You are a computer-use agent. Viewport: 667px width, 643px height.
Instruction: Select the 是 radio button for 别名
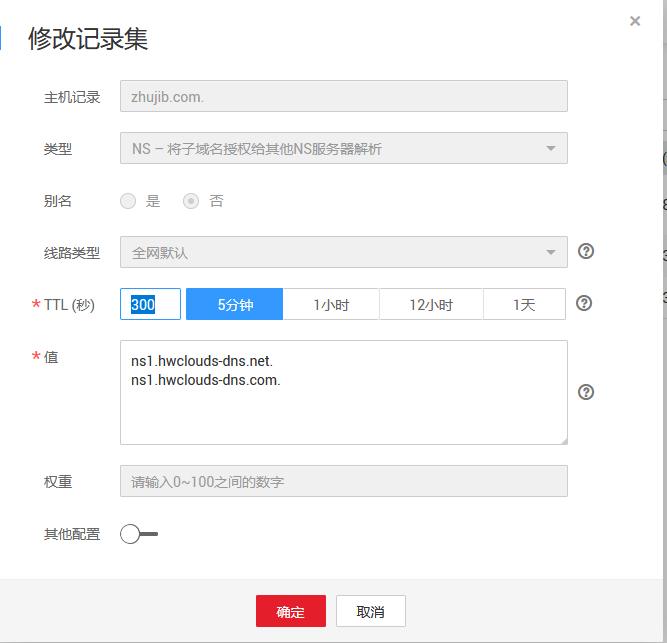128,201
